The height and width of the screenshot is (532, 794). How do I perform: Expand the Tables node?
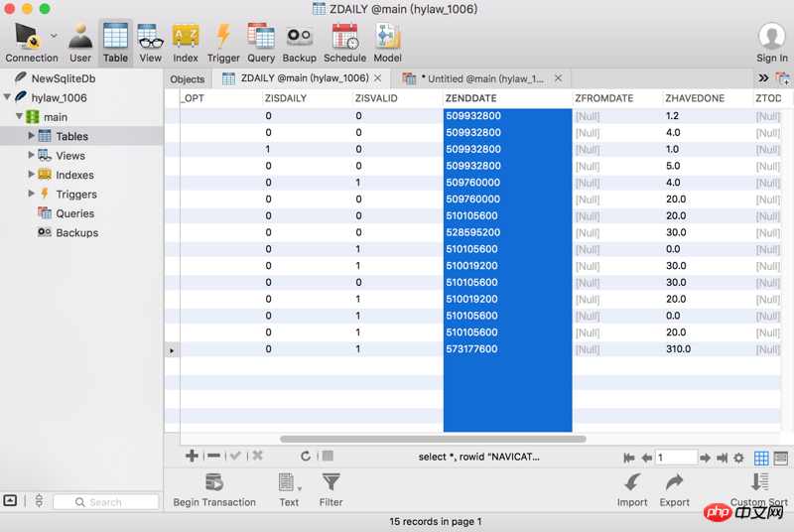31,135
